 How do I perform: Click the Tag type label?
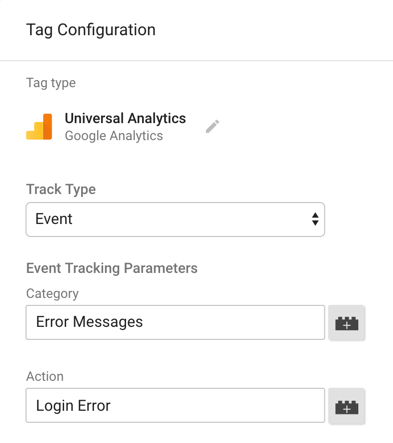[51, 83]
